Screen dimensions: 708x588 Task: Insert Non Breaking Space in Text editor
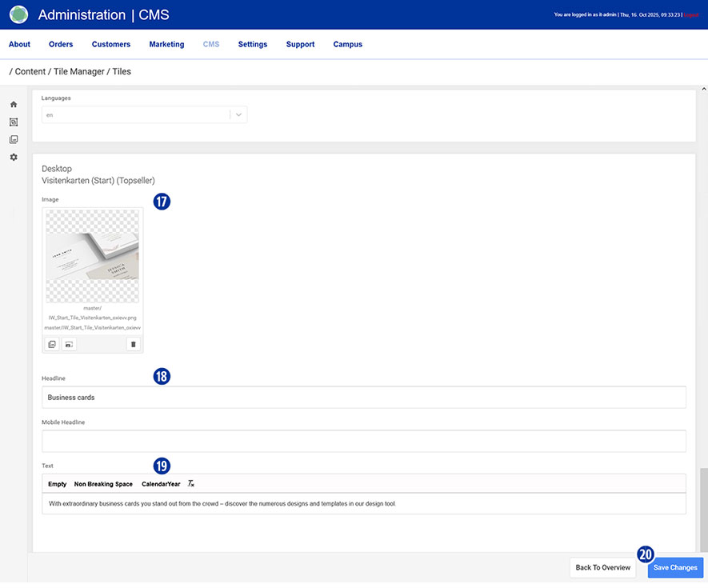click(103, 484)
